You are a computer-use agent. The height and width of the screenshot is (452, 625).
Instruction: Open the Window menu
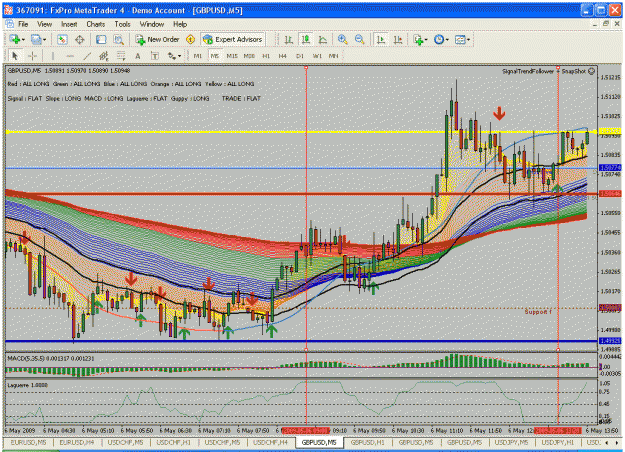click(152, 24)
